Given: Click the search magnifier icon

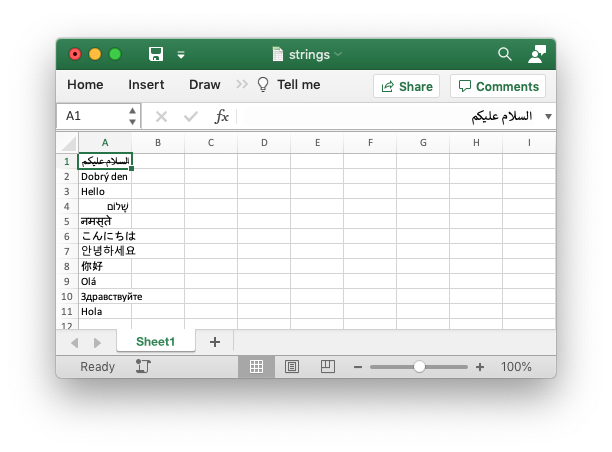Looking at the screenshot, I should click(x=505, y=54).
